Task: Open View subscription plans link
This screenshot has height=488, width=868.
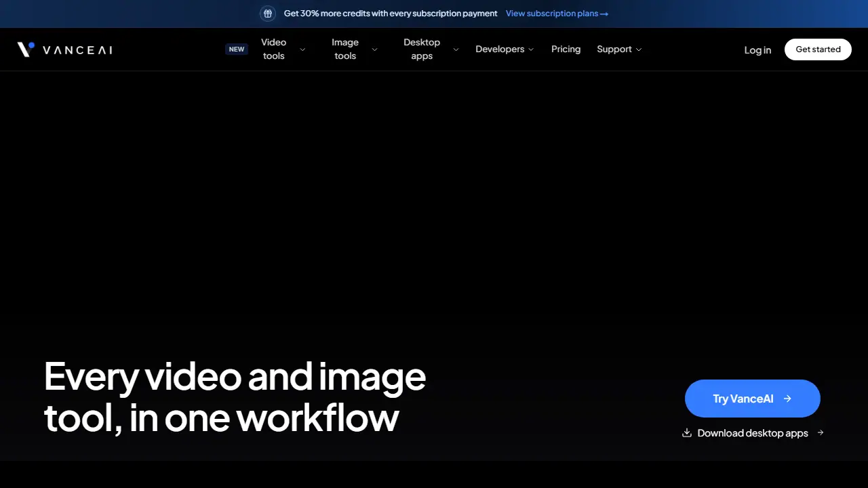Action: 557,14
